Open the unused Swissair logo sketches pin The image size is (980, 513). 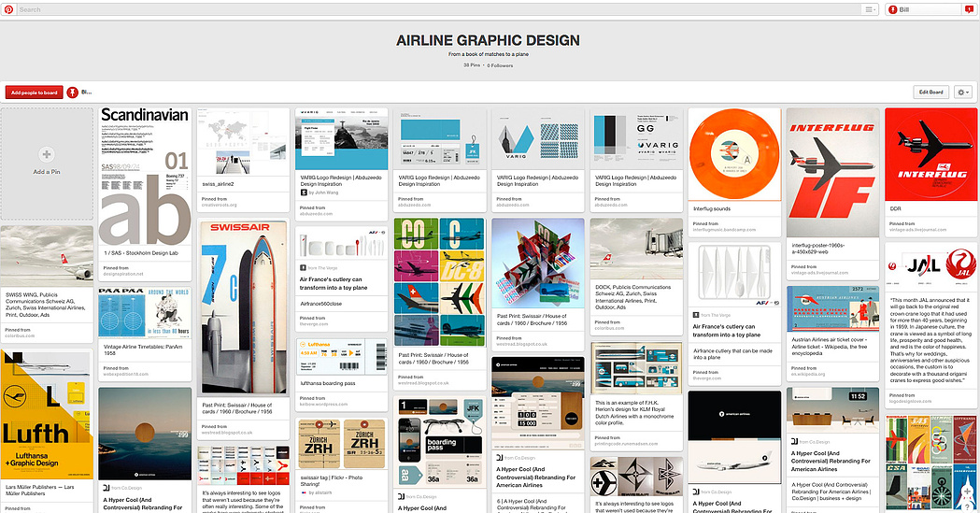[x=636, y=477]
